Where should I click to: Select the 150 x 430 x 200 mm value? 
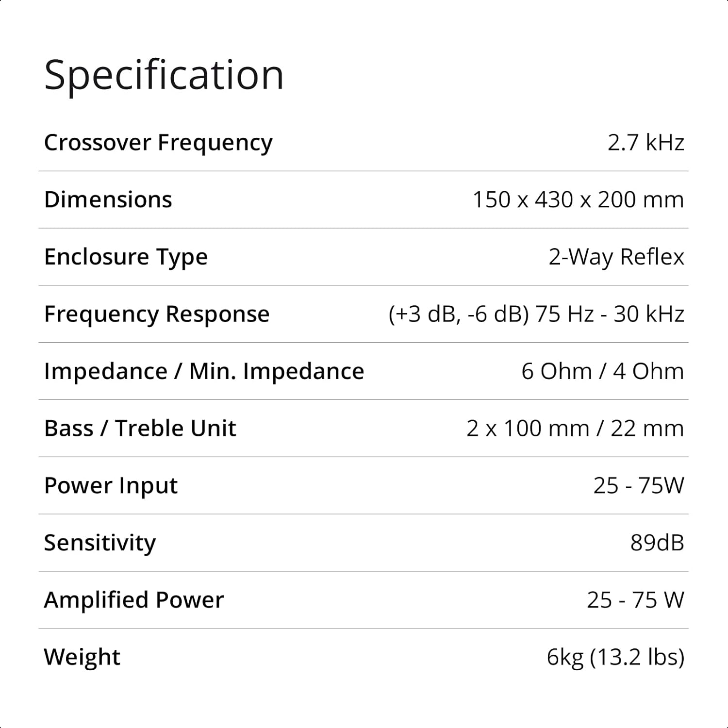pos(578,199)
